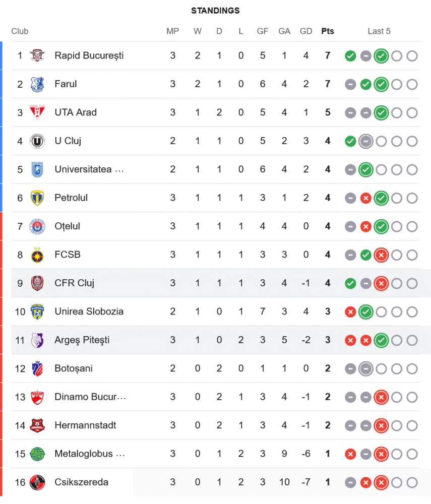Click the Dinamo București club badge

[x=37, y=397]
